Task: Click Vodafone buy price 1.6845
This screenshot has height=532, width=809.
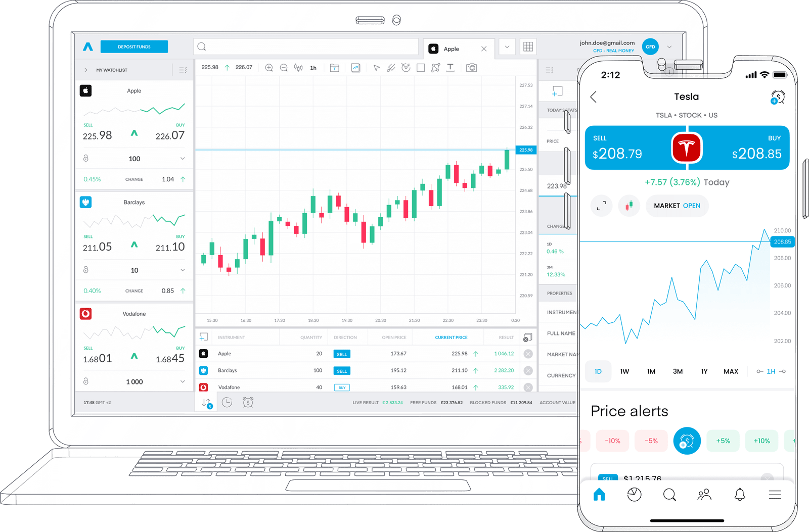Action: (170, 359)
